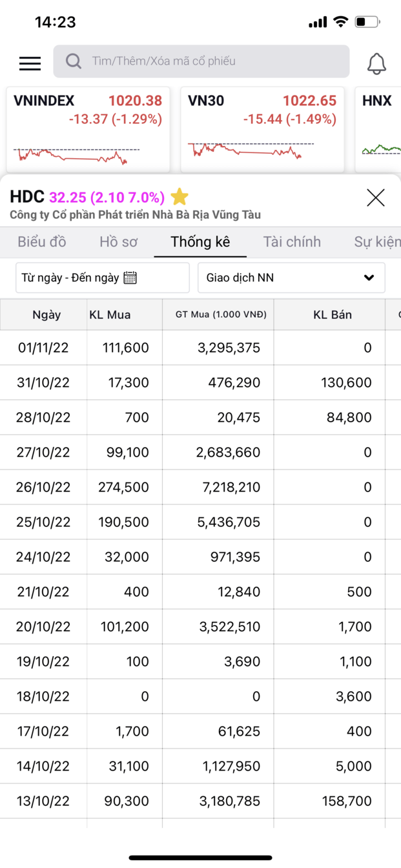This screenshot has height=868, width=401.
Task: Open the Tài chính tab
Action: click(292, 242)
